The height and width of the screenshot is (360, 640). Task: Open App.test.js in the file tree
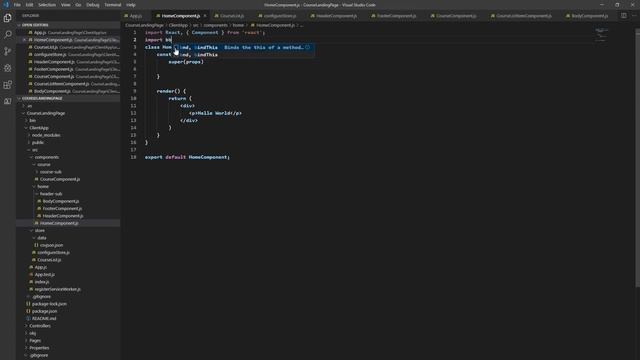44,275
